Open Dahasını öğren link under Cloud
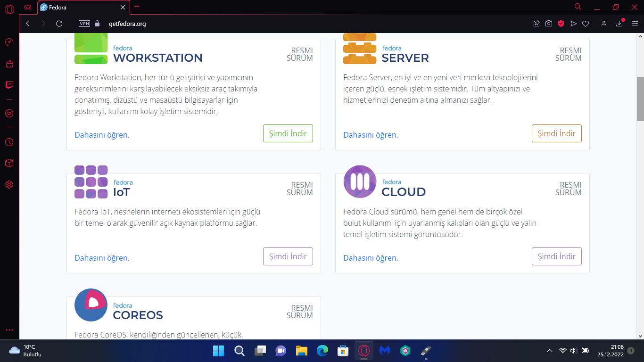 pyautogui.click(x=371, y=258)
